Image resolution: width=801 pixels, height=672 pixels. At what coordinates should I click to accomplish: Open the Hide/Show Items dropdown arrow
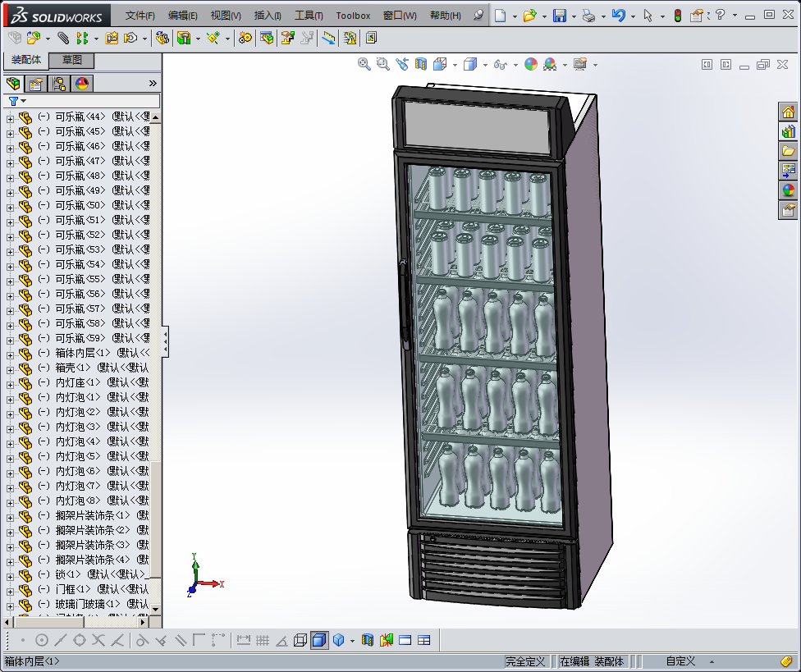pyautogui.click(x=515, y=65)
